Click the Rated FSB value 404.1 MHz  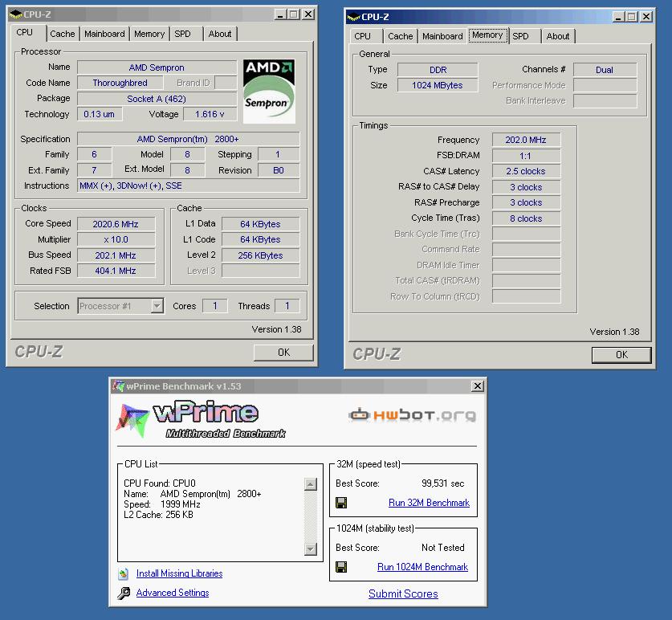point(116,271)
